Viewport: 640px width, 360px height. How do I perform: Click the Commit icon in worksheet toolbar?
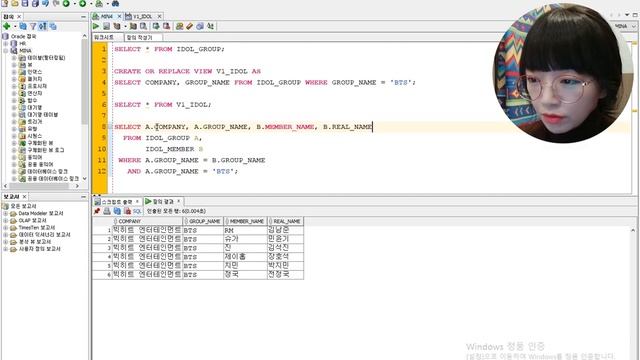click(156, 26)
